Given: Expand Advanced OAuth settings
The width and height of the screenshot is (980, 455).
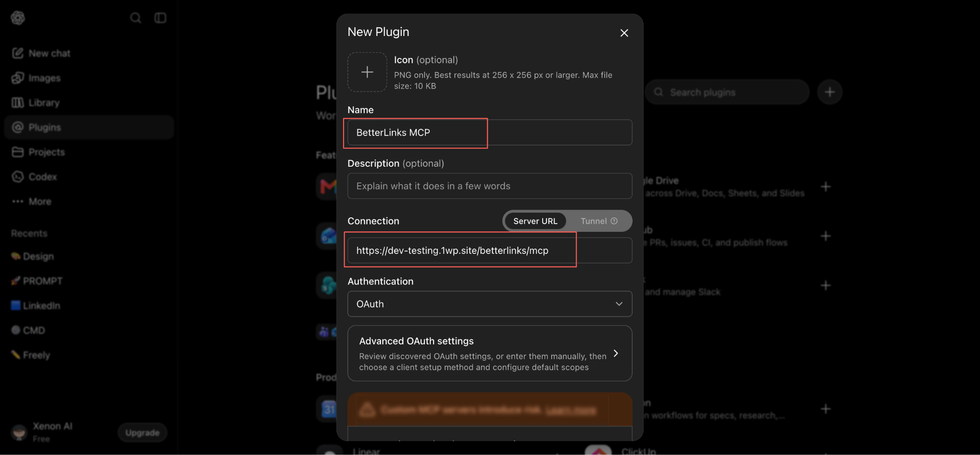Looking at the screenshot, I should click(x=490, y=353).
